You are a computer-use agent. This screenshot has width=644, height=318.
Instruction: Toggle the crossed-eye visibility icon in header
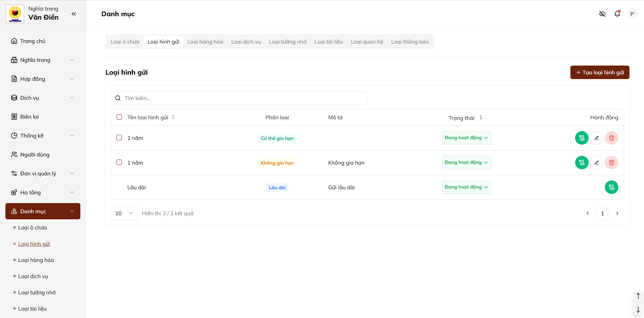602,14
